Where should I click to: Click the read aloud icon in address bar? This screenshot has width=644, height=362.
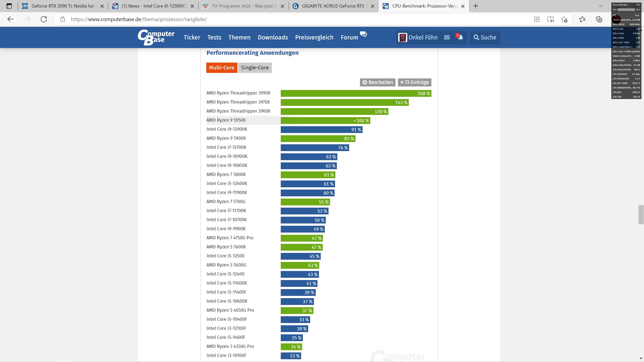point(551,19)
